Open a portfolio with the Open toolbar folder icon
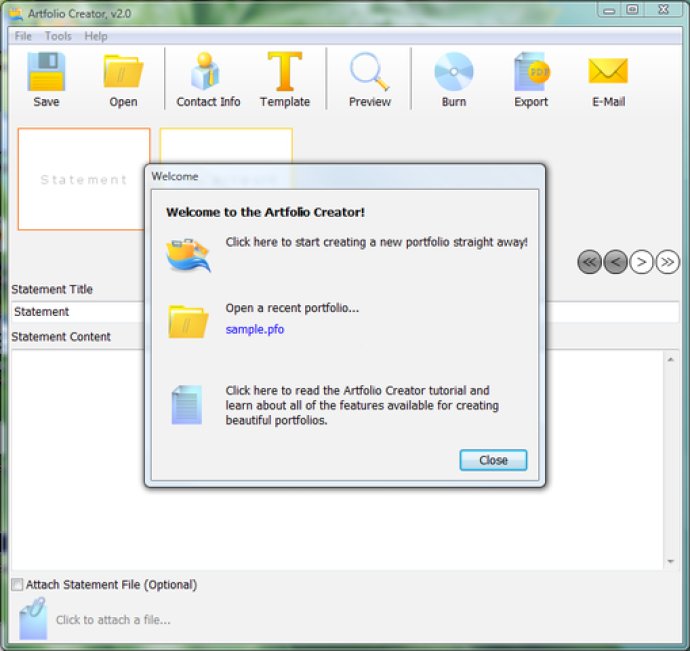Viewport: 690px width, 651px height. click(x=123, y=71)
